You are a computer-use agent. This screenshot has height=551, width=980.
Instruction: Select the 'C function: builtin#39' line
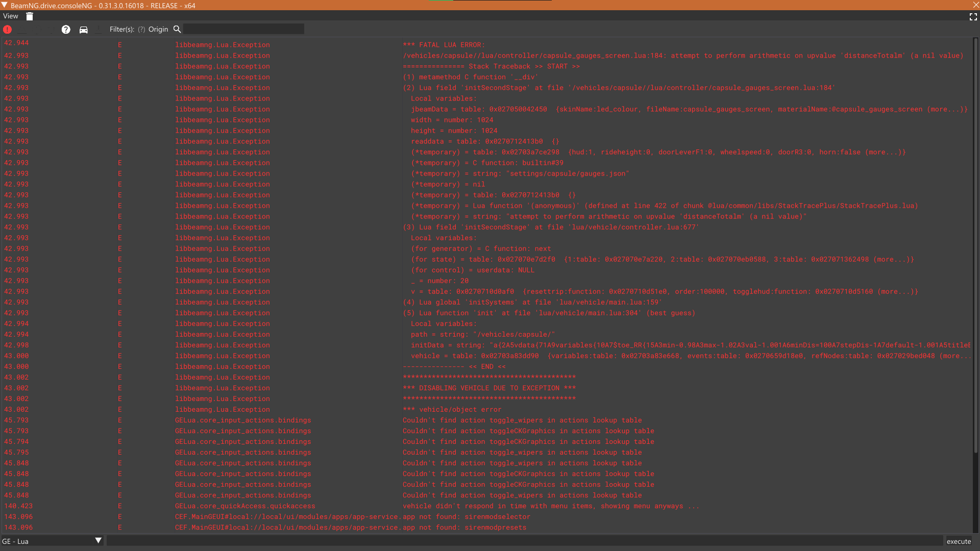click(x=487, y=163)
